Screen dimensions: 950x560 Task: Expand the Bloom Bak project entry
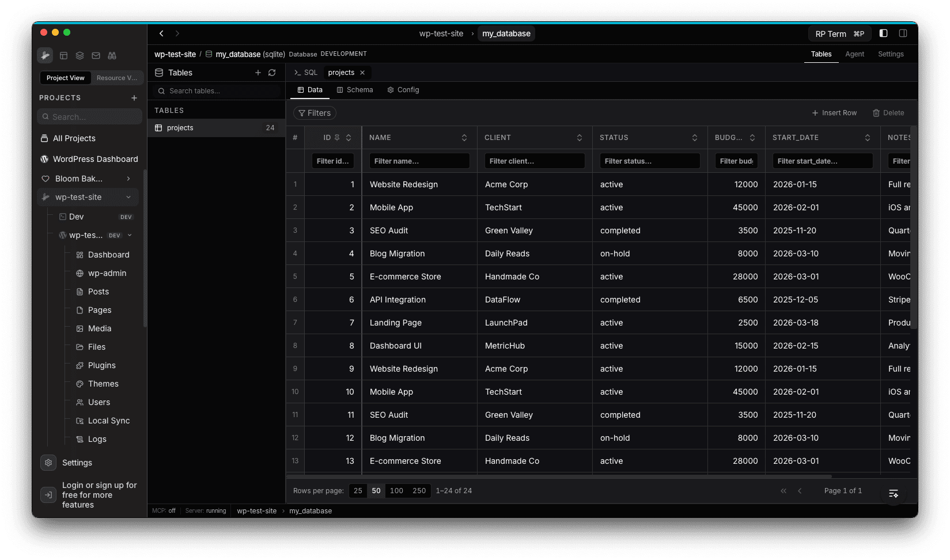(x=128, y=179)
